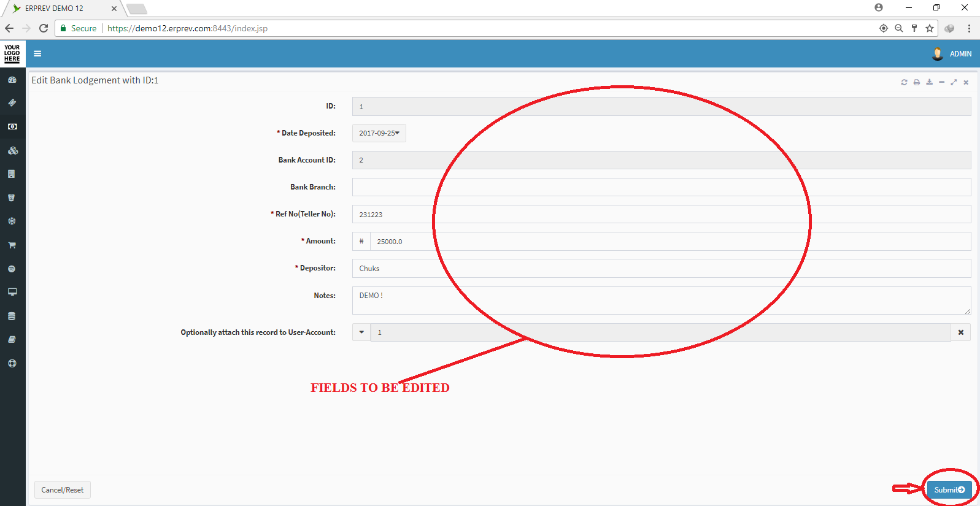980x506 pixels.
Task: Click the Depositor field containing Chuks
Action: click(662, 268)
